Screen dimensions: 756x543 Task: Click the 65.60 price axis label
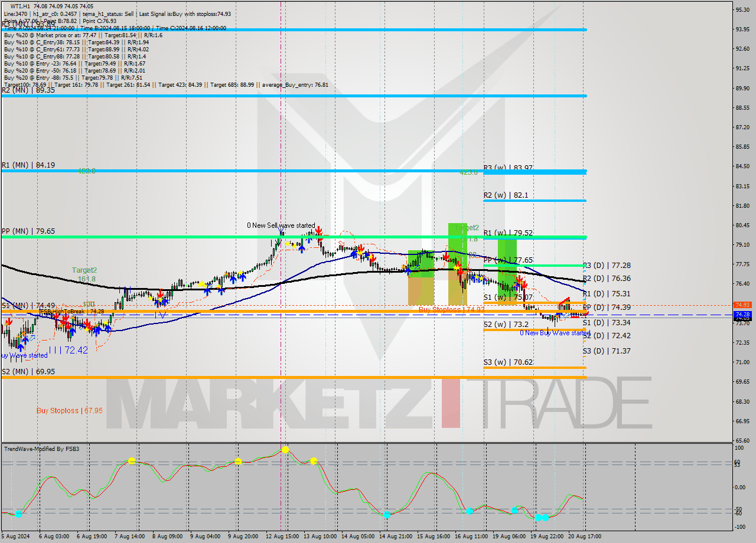click(x=742, y=440)
